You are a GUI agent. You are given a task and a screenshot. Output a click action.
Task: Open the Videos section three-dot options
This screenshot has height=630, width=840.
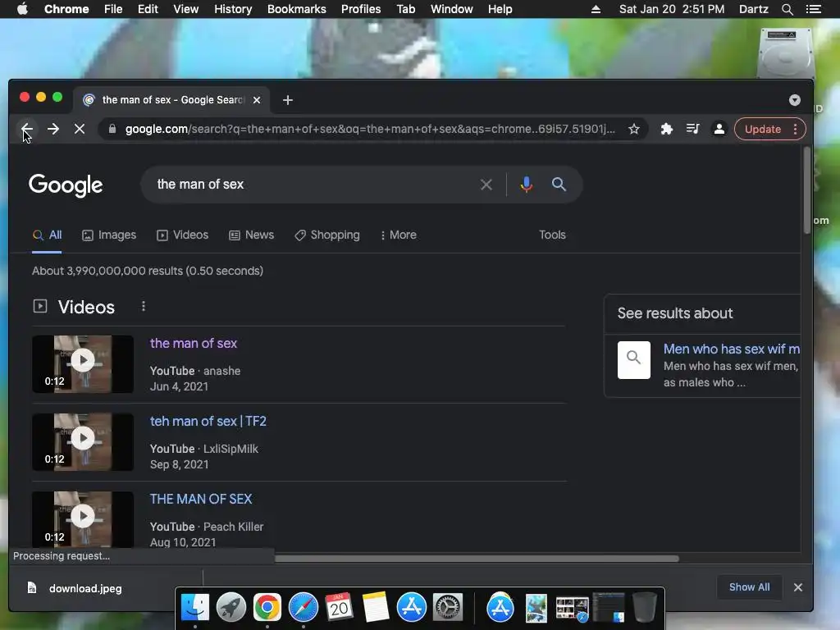click(x=143, y=306)
